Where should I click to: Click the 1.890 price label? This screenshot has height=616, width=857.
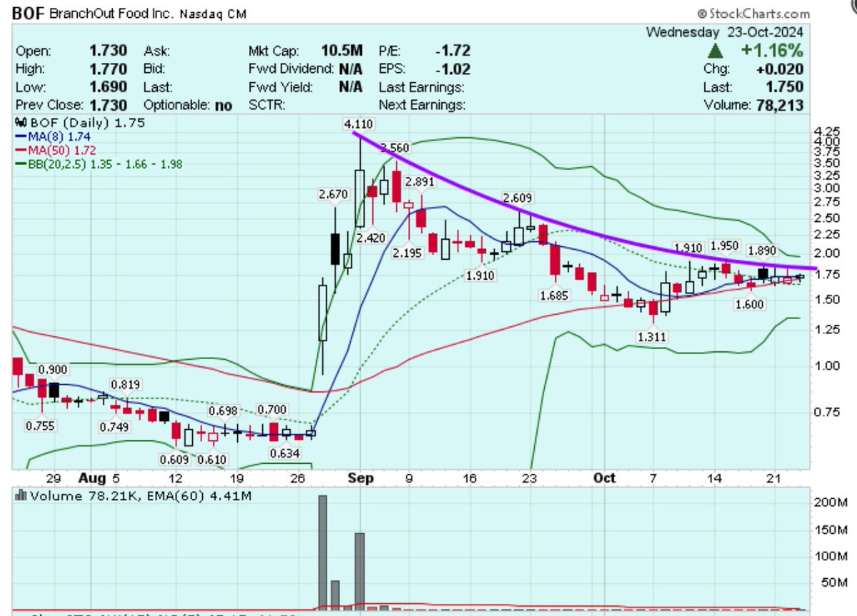(761, 251)
